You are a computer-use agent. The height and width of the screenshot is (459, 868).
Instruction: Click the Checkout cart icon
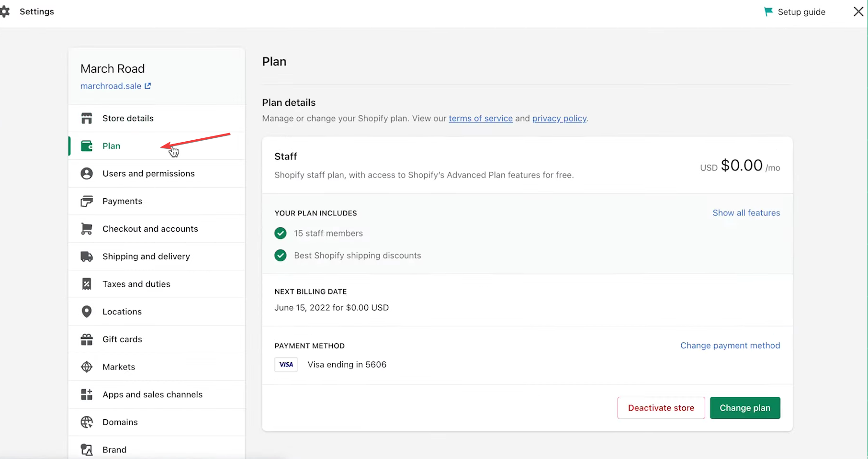tap(87, 229)
